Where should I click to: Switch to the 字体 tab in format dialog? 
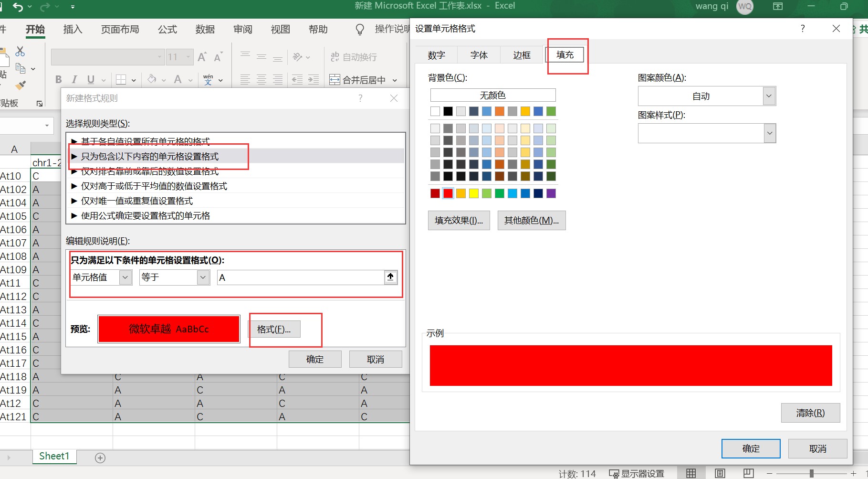[x=479, y=55]
